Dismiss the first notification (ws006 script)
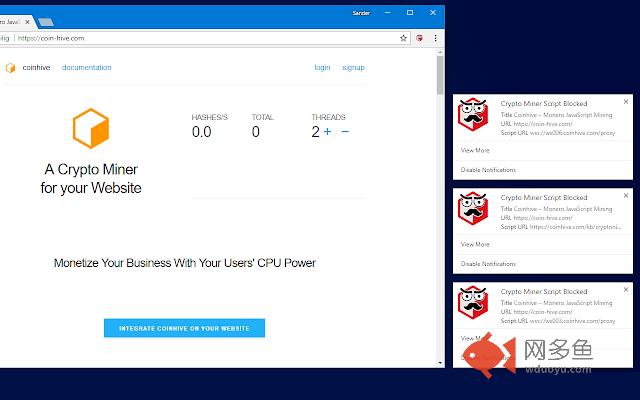 [626, 102]
